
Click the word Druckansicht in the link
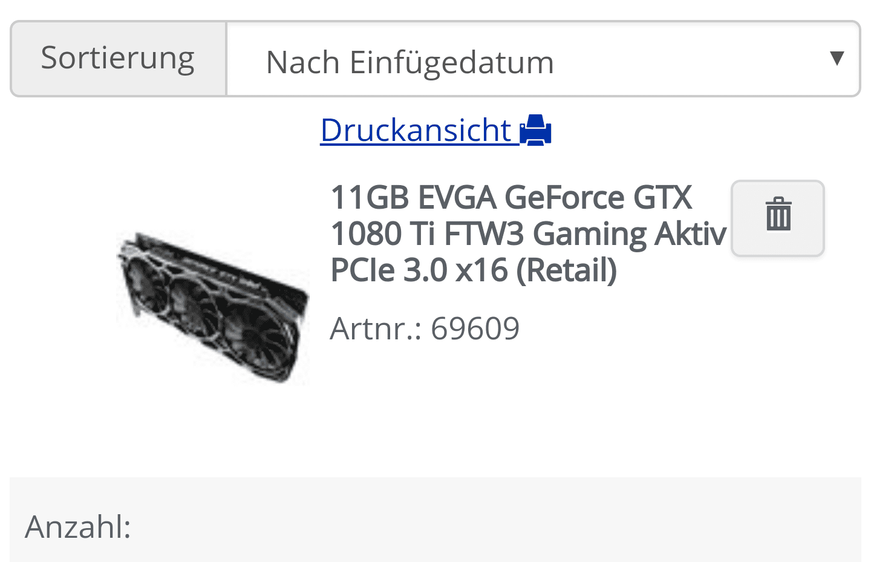point(416,130)
